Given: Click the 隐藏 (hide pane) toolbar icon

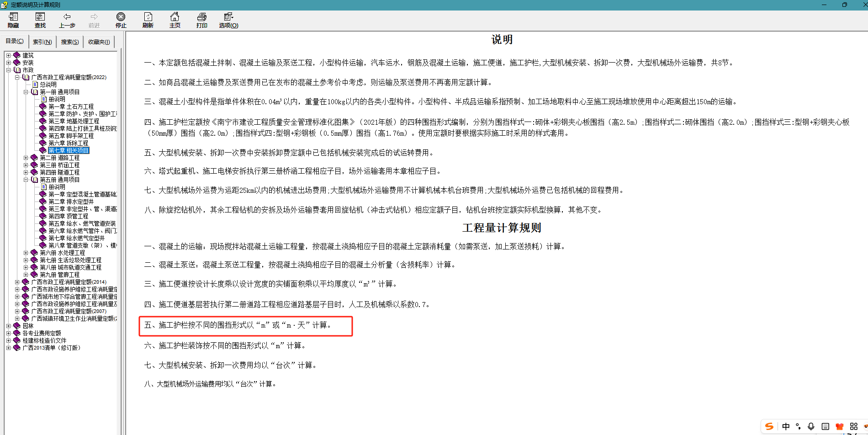Looking at the screenshot, I should pyautogui.click(x=13, y=21).
